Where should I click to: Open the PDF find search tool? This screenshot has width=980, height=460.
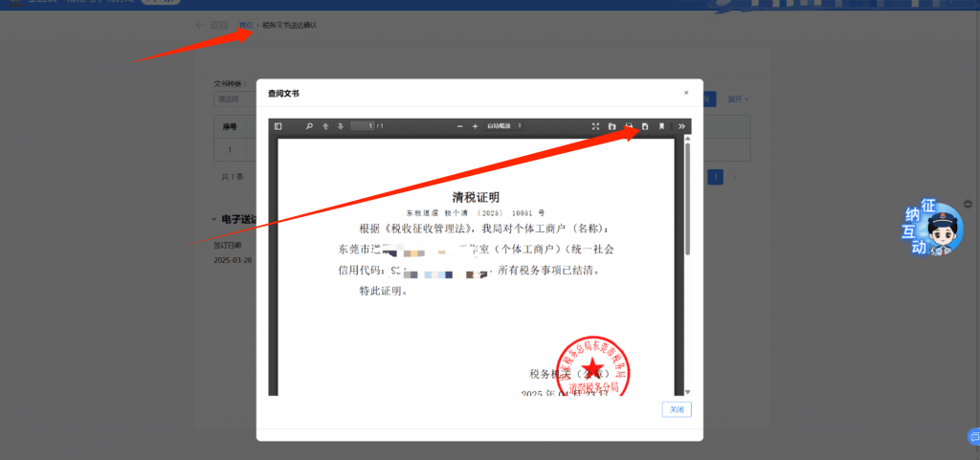(309, 126)
